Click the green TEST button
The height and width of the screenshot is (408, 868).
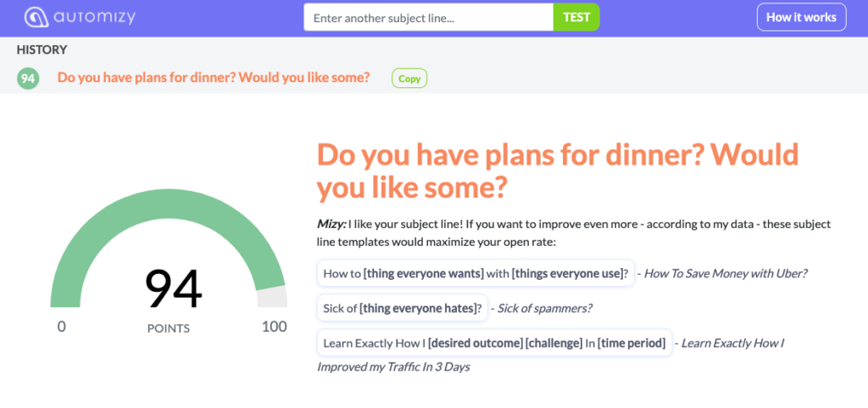click(576, 17)
